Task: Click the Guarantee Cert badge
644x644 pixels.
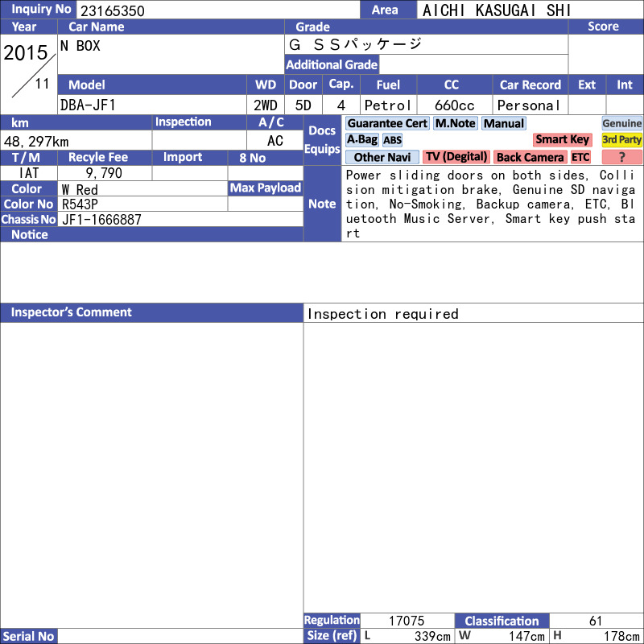Action: [387, 123]
